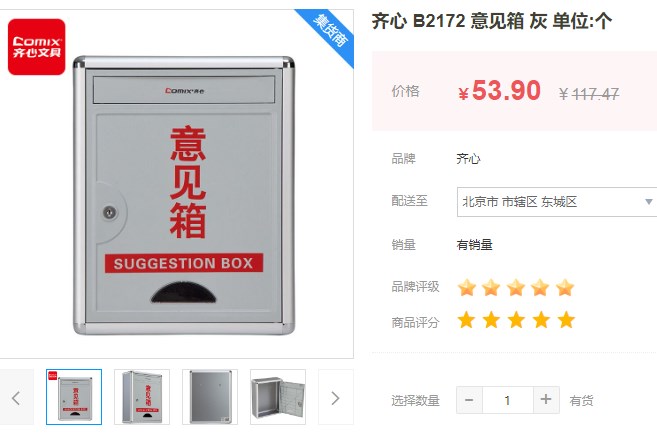Click the main product image

[184, 195]
